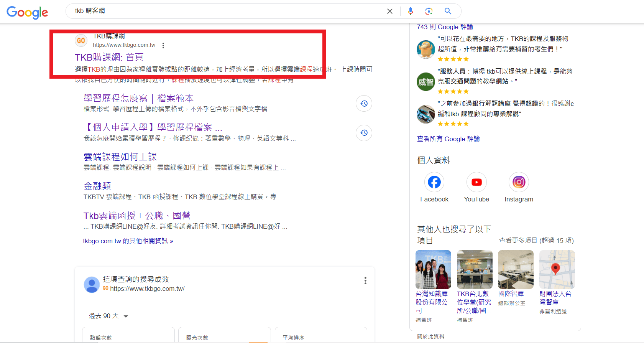Click 查看所有 Google 評論 link
This screenshot has width=644, height=343.
pos(448,139)
